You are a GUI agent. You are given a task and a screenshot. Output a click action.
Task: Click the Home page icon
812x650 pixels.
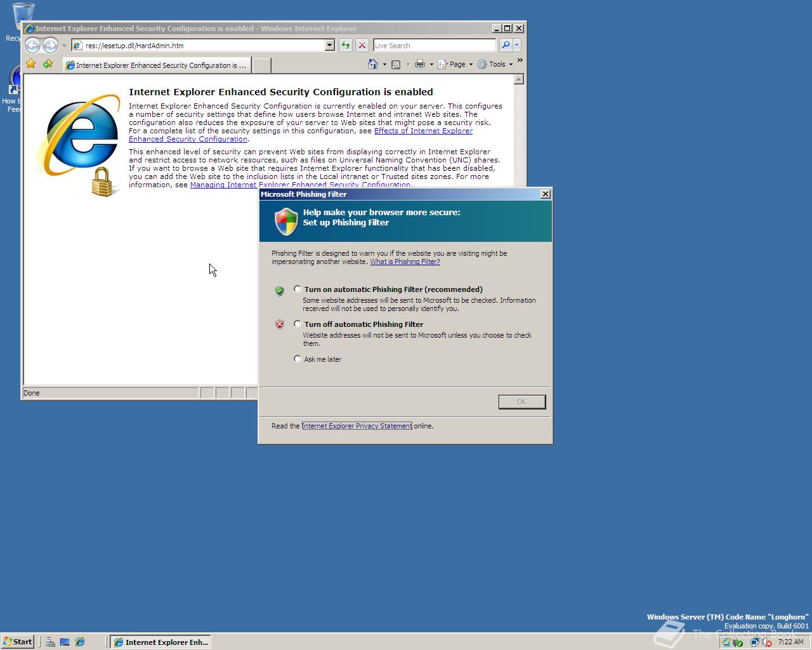(x=373, y=64)
